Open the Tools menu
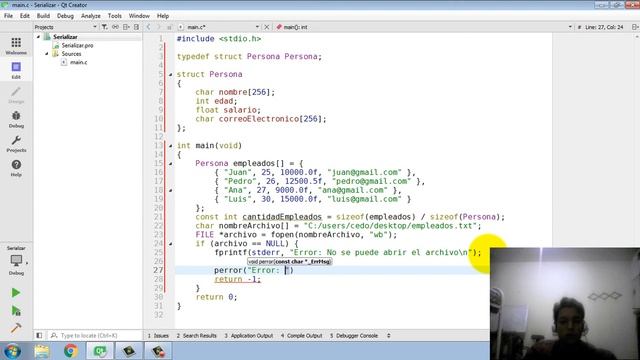 pos(115,16)
